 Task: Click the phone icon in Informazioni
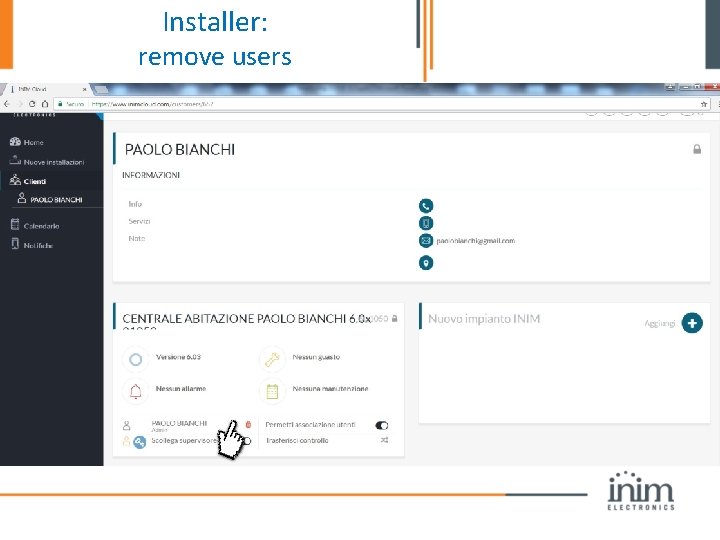pos(426,206)
